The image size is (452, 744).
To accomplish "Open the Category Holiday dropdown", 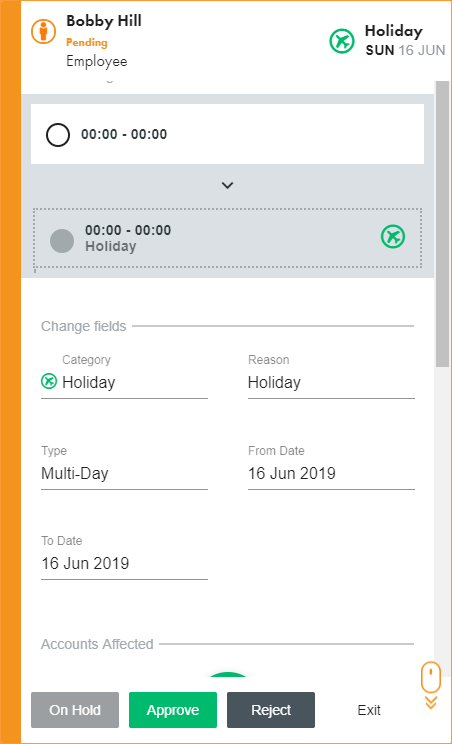I will [x=124, y=382].
